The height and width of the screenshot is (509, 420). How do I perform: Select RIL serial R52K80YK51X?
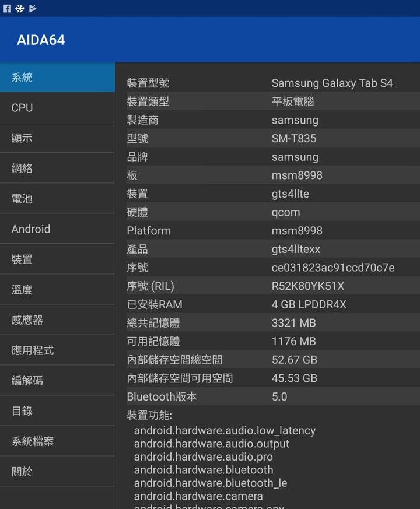click(x=308, y=286)
